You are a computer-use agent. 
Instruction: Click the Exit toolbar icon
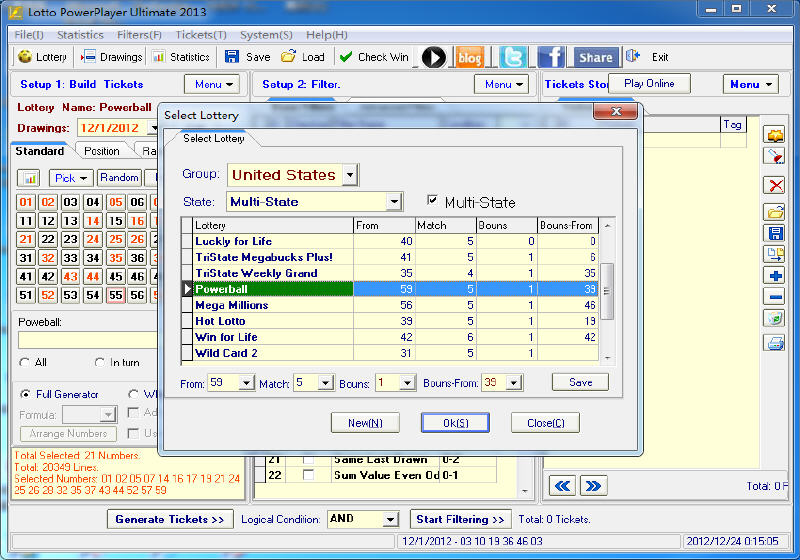[633, 56]
